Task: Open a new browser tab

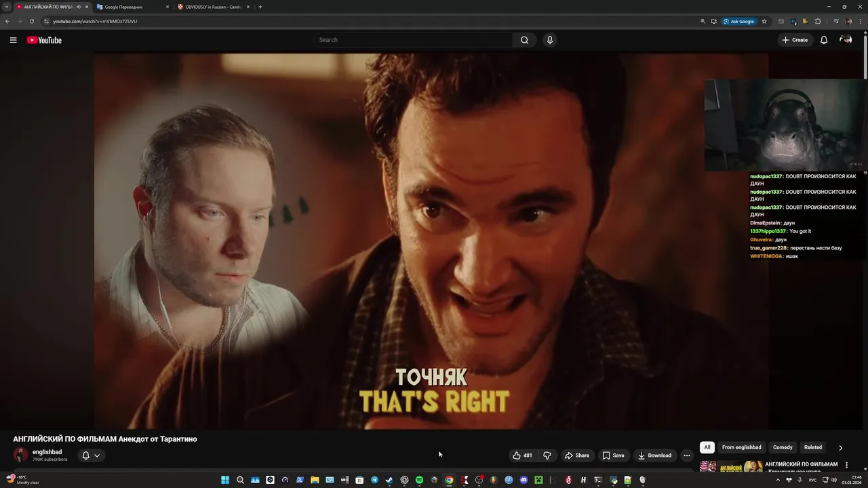Action: [x=260, y=7]
